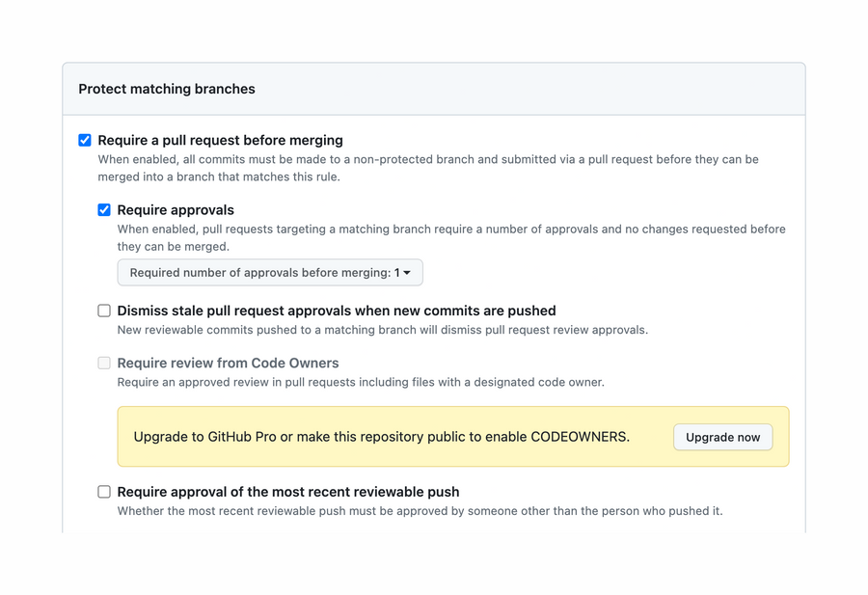Click the "Require review from Code Owners" label
868x595 pixels.
click(227, 363)
